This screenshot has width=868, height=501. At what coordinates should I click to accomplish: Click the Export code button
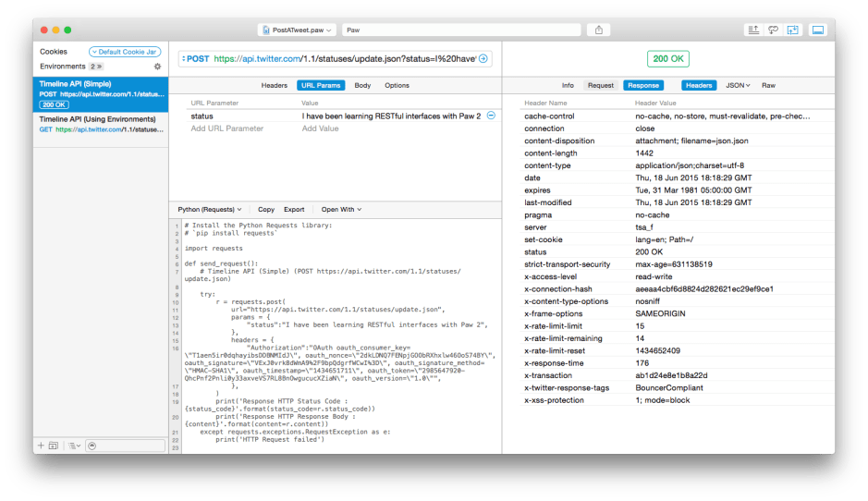[x=294, y=209]
